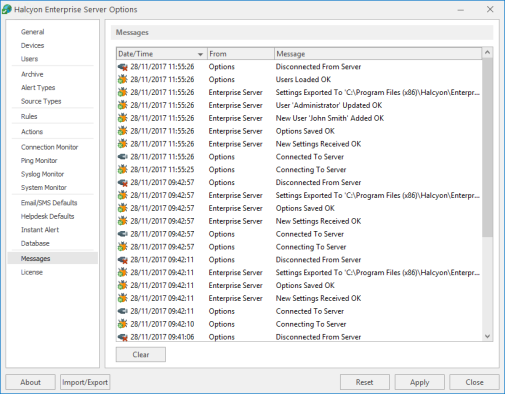Open the General options page
Screen dimensions: 505x394
(x=32, y=32)
